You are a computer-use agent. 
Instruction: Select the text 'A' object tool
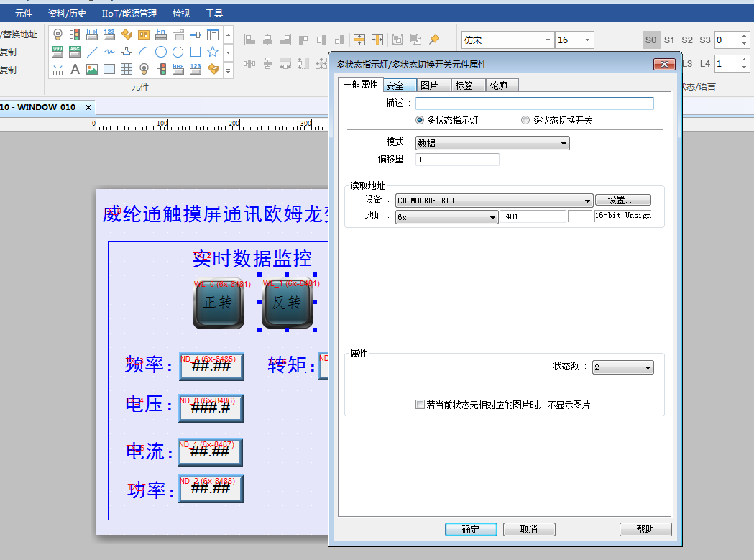coord(75,70)
